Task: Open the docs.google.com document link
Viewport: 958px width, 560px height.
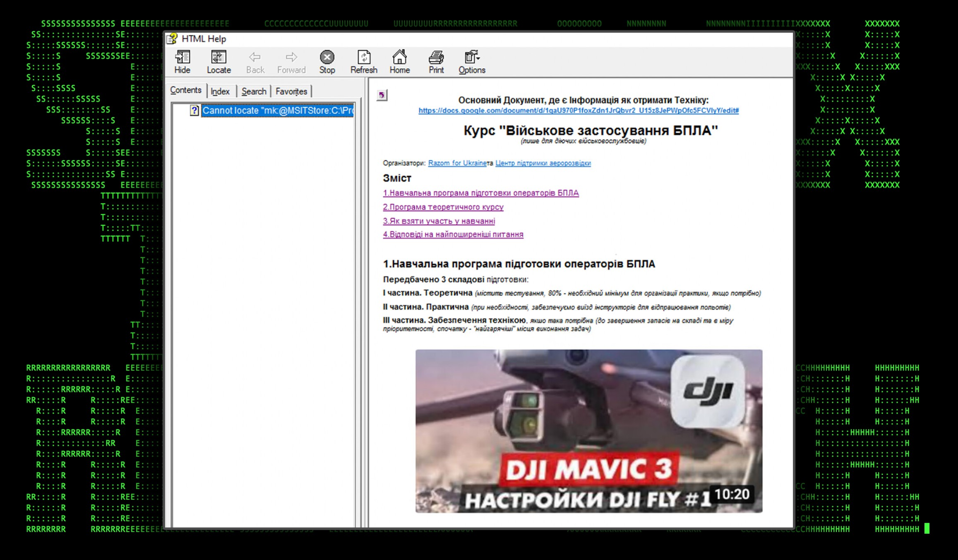Action: pos(578,110)
